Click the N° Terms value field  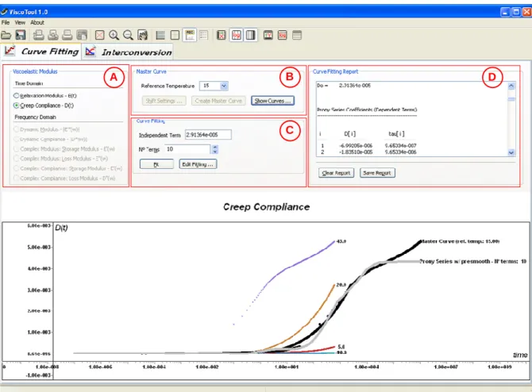(x=187, y=149)
